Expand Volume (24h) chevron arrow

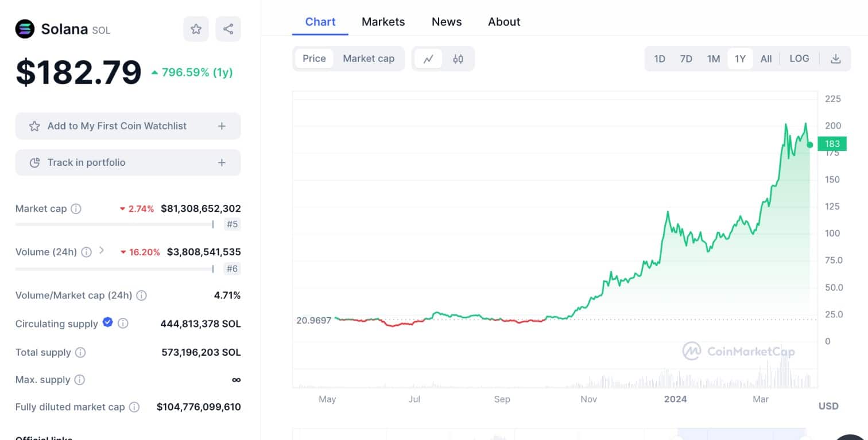102,250
